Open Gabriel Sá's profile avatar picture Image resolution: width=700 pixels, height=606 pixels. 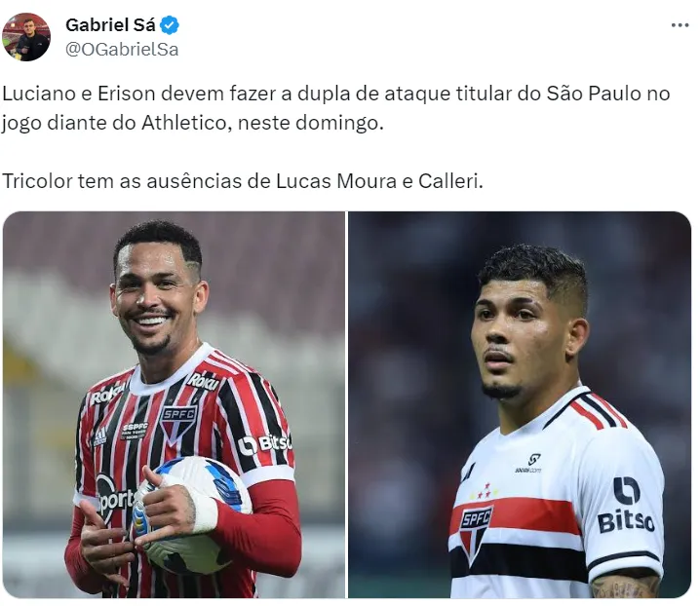tap(26, 37)
